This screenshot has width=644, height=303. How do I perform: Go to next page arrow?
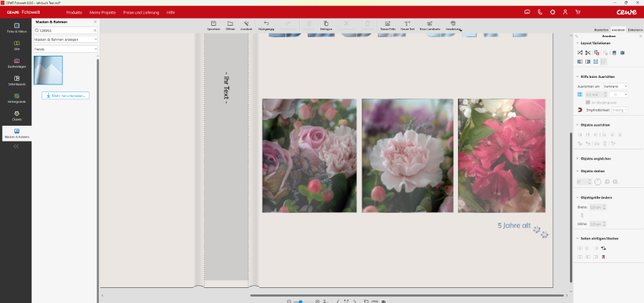coord(355,302)
